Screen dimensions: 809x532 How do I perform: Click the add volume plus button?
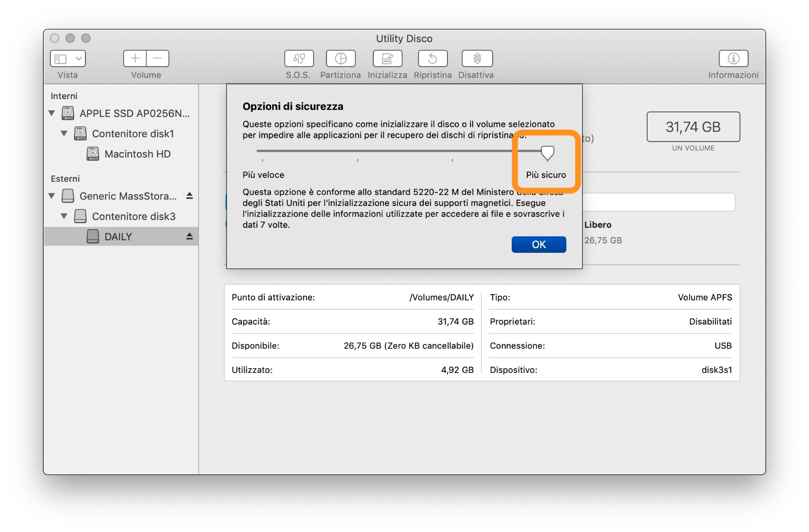coord(135,58)
